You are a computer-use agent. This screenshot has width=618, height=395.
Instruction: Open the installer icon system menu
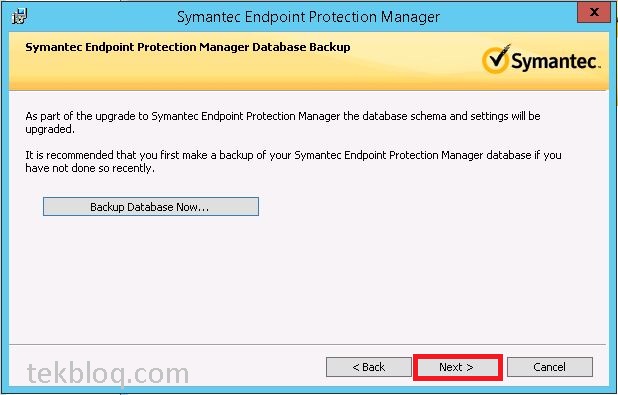(x=19, y=17)
